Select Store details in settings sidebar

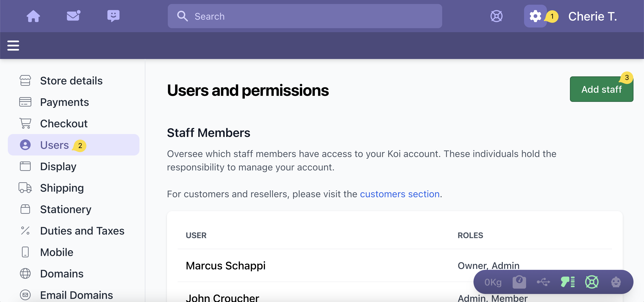point(71,81)
